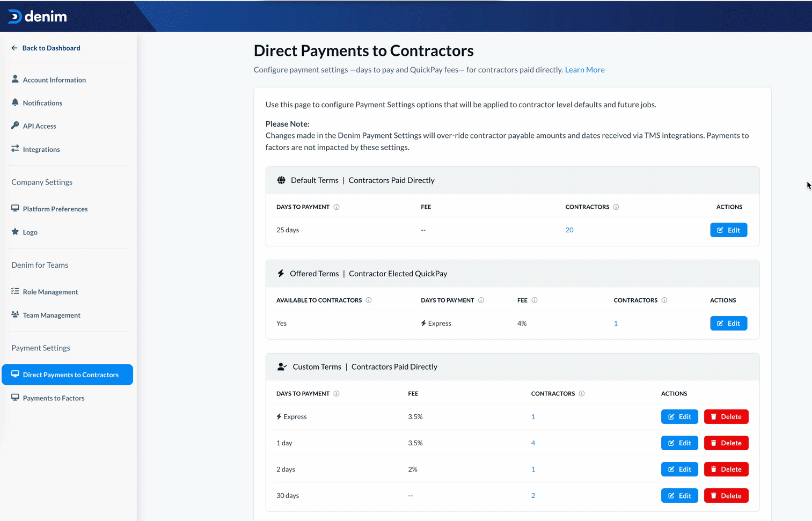Click user icon beside Custom Terms heading
Image resolution: width=812 pixels, height=521 pixels.
point(282,367)
